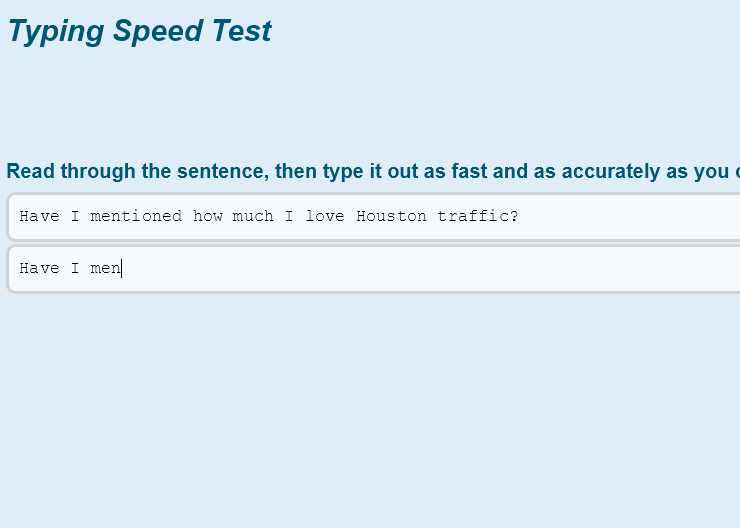This screenshot has height=528, width=740.
Task: Click "sentence," in the instruction line
Action: (229, 171)
